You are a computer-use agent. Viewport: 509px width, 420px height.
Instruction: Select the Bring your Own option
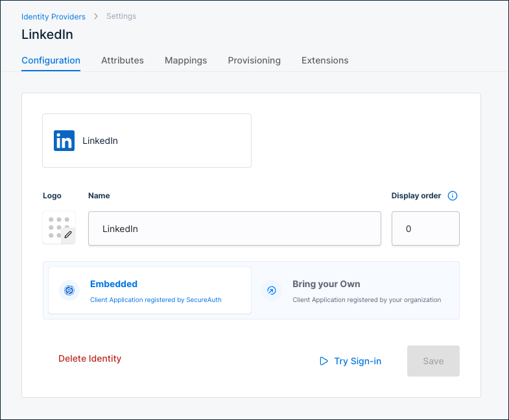355,290
